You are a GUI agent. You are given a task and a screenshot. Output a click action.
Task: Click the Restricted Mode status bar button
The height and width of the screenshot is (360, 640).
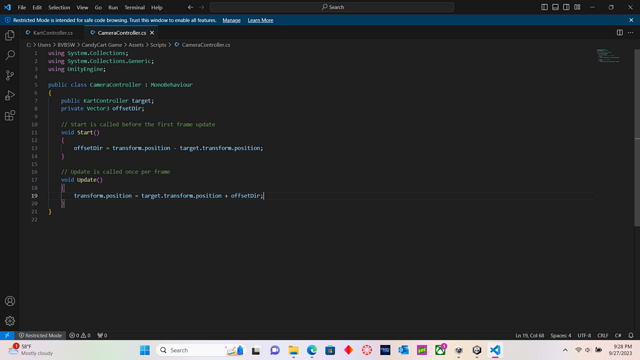coord(40,335)
